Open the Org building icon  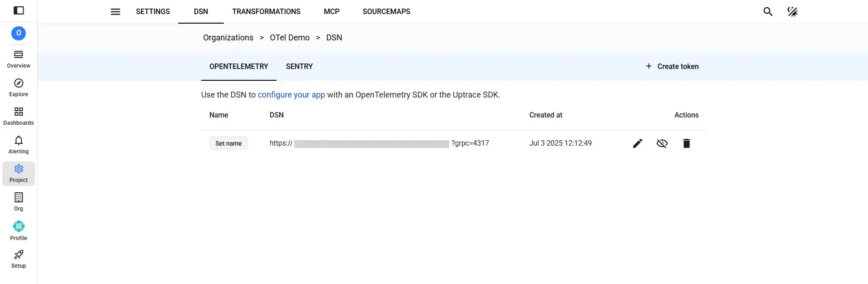click(x=19, y=197)
